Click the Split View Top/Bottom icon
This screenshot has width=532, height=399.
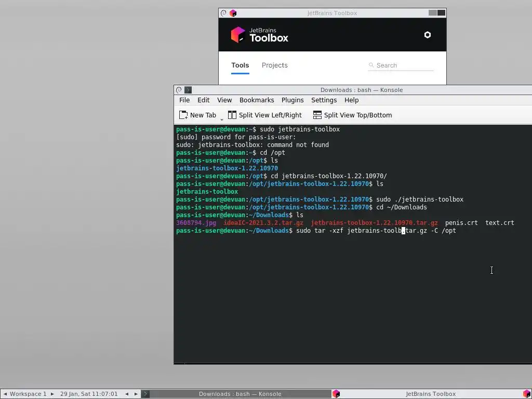click(317, 115)
